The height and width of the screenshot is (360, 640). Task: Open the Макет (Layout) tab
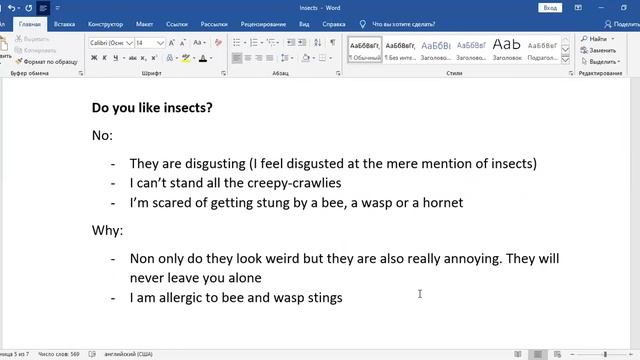click(x=144, y=24)
